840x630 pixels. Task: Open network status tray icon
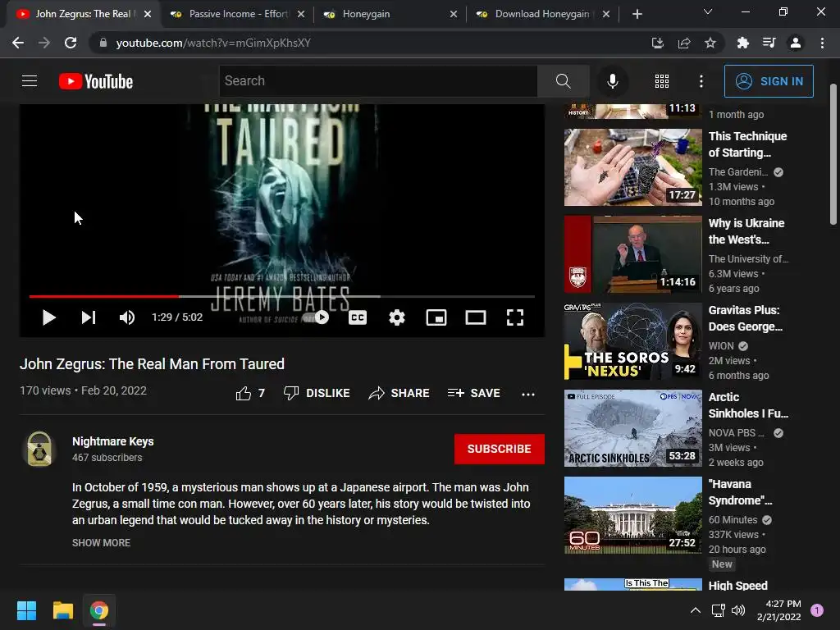tap(718, 610)
